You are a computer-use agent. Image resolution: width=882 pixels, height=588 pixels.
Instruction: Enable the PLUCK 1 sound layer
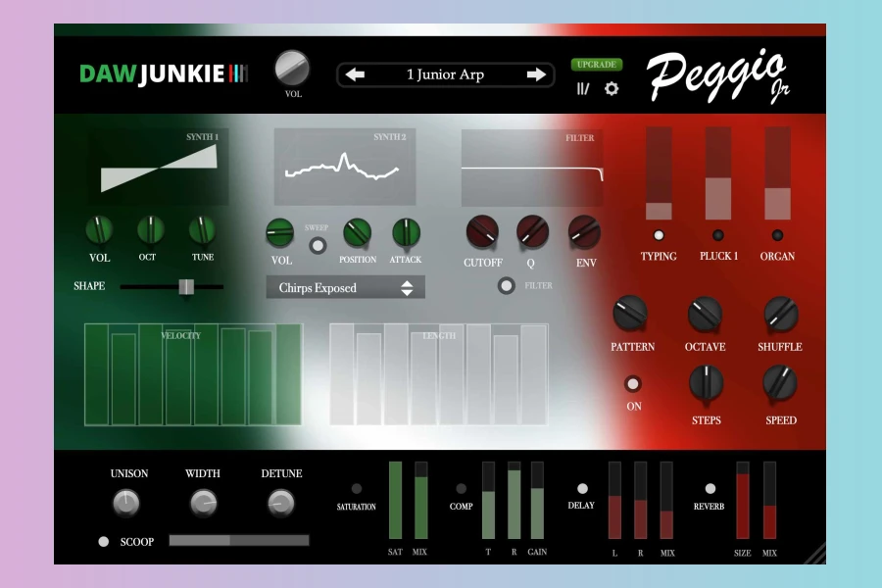click(x=717, y=235)
